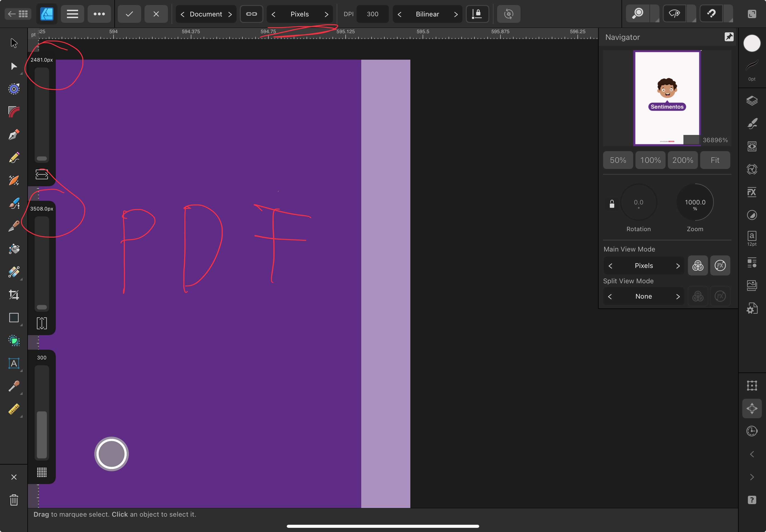This screenshot has width=766, height=532.
Task: Set zoom to 100%
Action: [650, 160]
